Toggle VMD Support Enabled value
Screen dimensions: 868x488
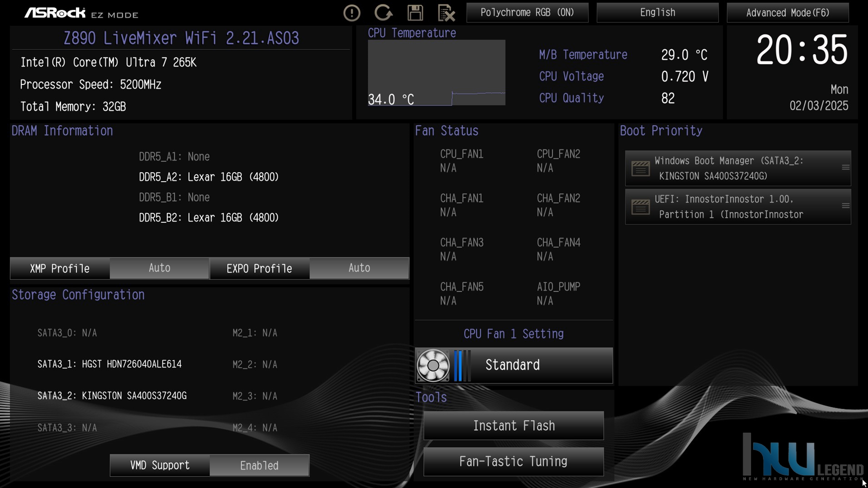259,466
